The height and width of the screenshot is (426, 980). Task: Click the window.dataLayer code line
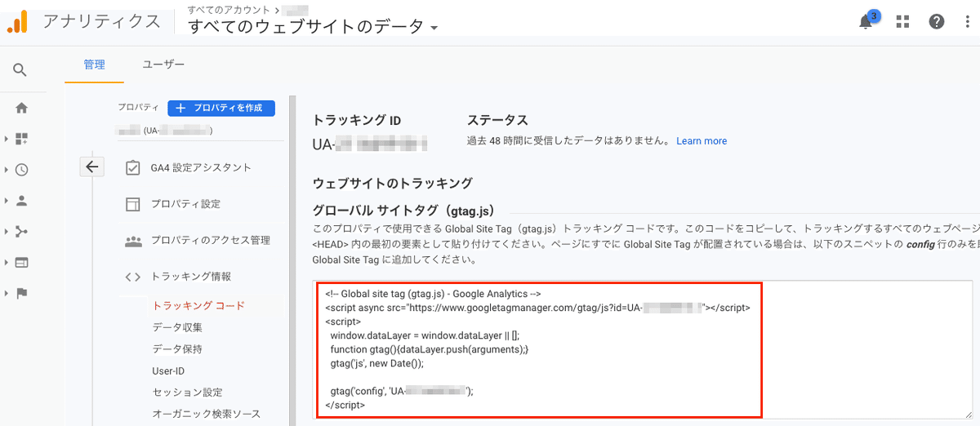(425, 335)
